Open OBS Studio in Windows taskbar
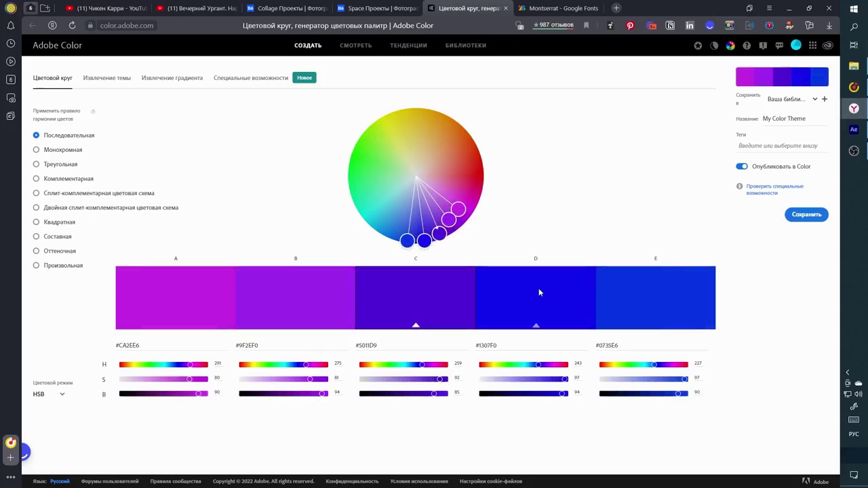The height and width of the screenshot is (488, 868). click(x=854, y=151)
